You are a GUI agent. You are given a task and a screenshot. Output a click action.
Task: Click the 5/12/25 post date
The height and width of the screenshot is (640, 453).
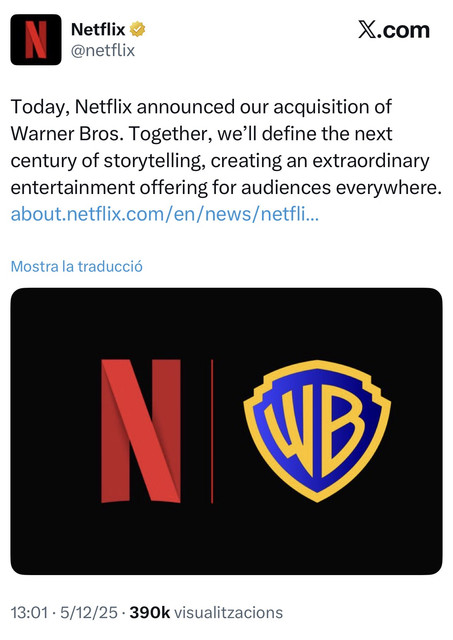click(x=89, y=613)
